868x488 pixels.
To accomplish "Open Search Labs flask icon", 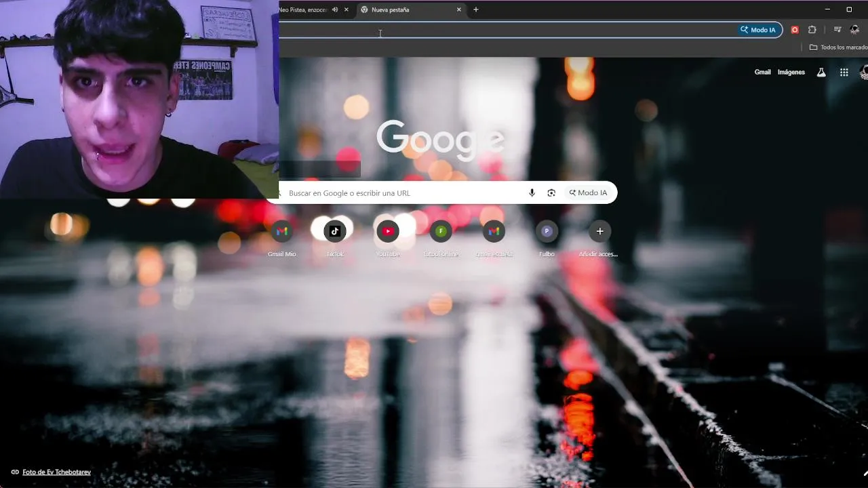I will (x=821, y=73).
